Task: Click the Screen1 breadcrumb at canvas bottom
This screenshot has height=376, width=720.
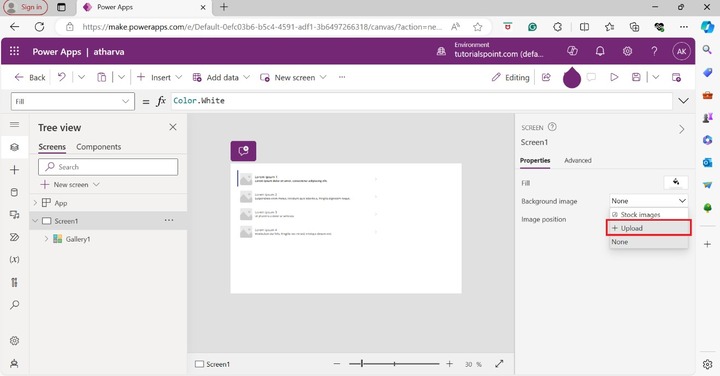Action: (213, 364)
